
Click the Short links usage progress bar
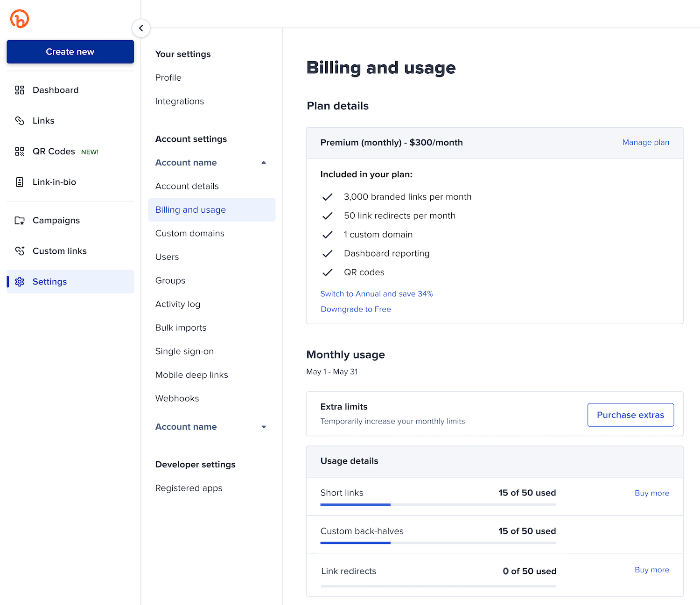coord(438,505)
